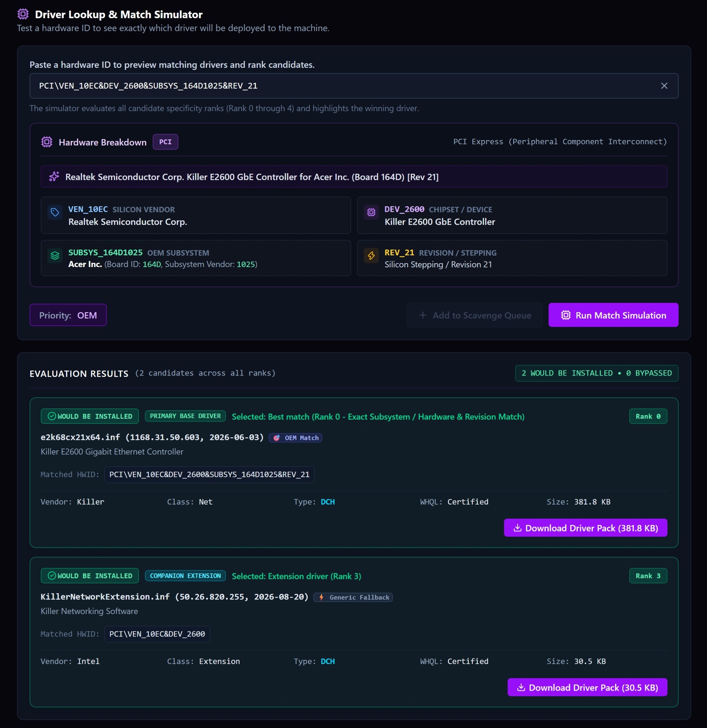Click the chipset icon next to DEV_2600
707x728 pixels.
point(371,212)
